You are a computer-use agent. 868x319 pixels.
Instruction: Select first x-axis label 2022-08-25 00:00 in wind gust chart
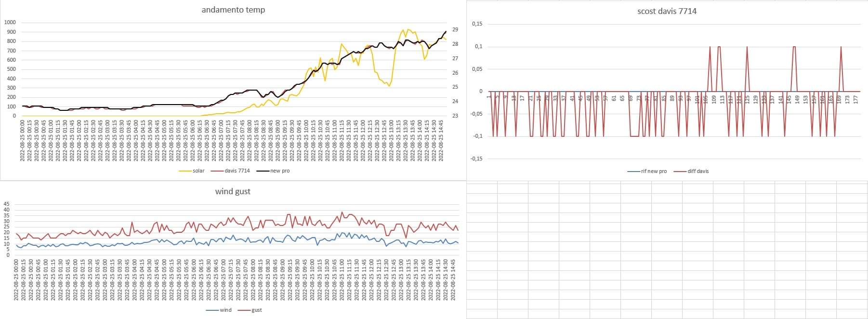(x=16, y=280)
